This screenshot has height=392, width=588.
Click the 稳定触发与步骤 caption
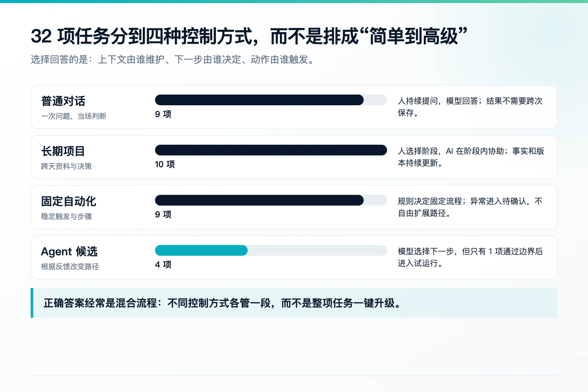click(67, 216)
